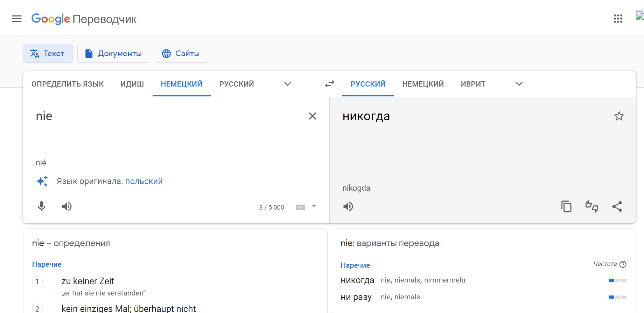Listen to the translated text
The image size is (644, 313).
348,206
